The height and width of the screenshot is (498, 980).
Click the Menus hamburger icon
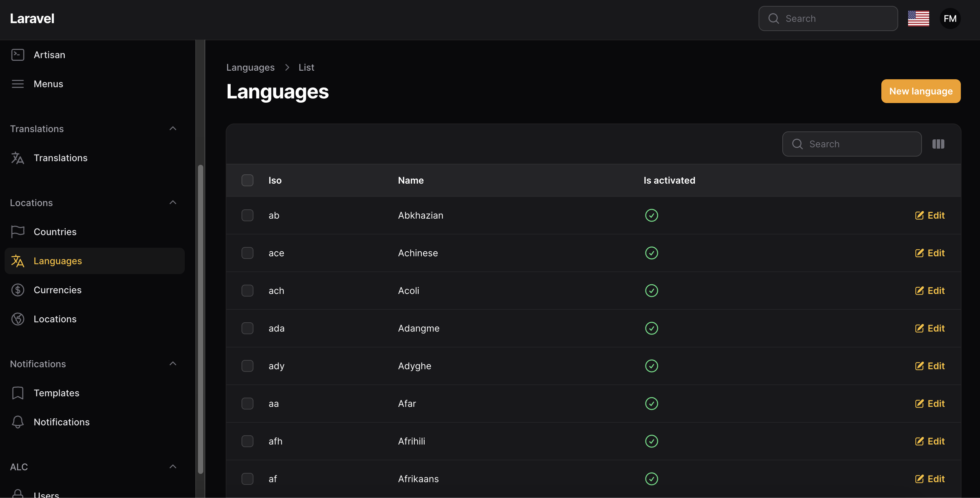pyautogui.click(x=17, y=84)
